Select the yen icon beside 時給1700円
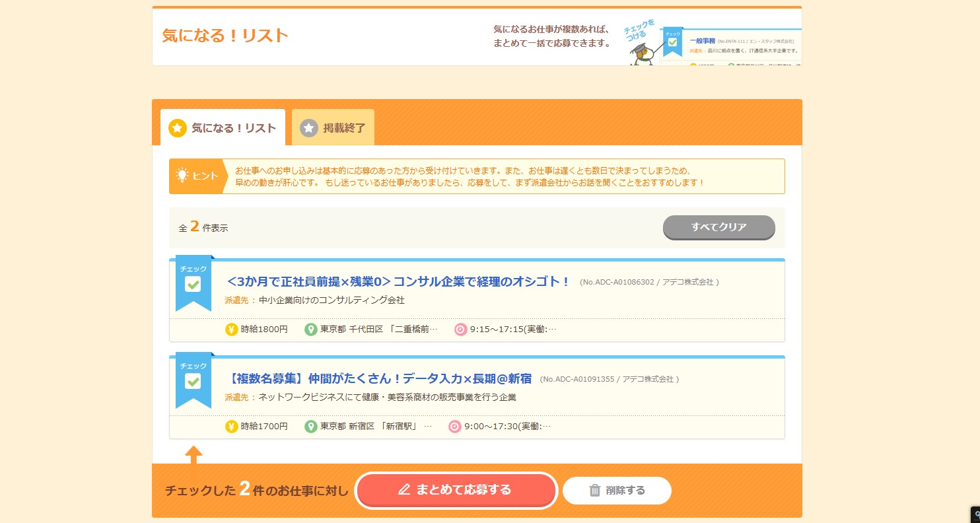 [232, 426]
